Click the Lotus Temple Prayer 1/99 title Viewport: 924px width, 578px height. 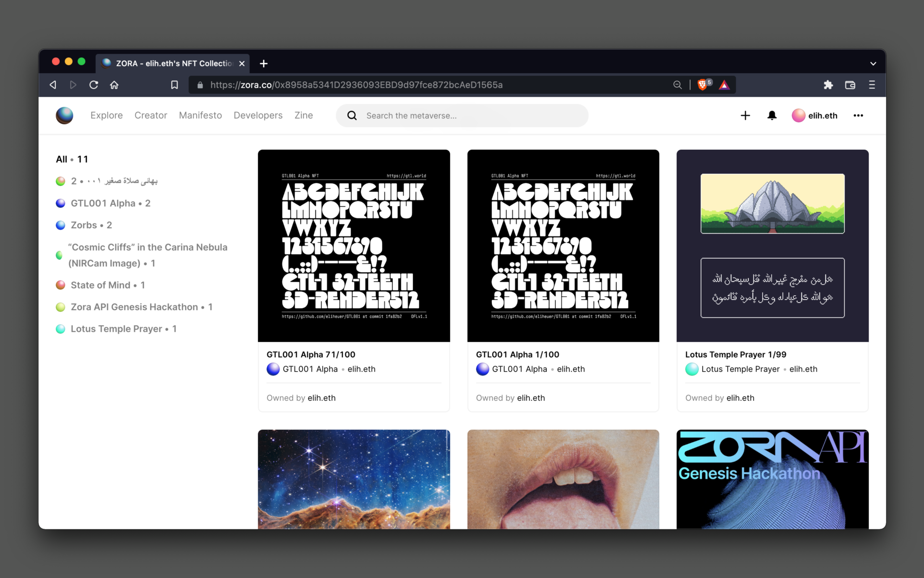pyautogui.click(x=735, y=355)
